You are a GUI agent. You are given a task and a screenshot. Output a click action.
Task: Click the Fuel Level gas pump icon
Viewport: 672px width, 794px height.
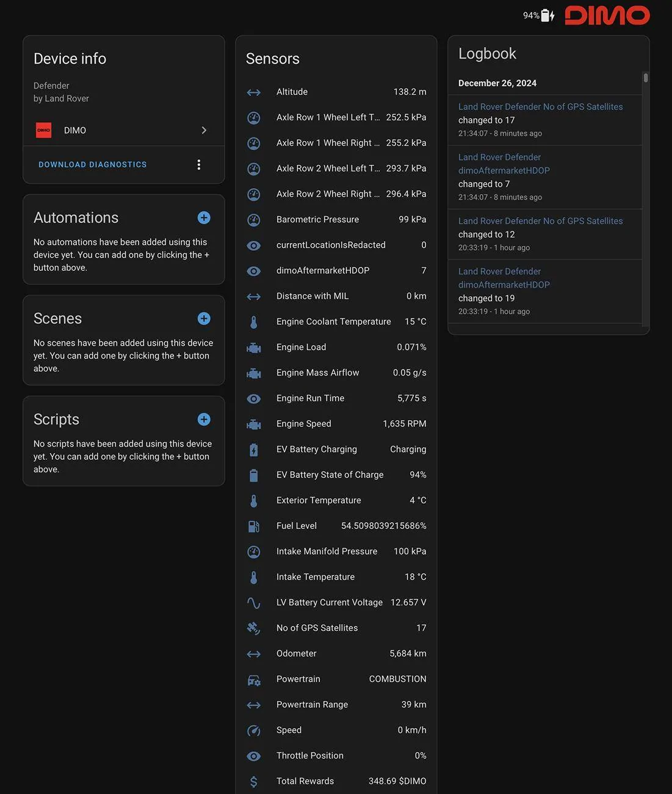pos(254,526)
